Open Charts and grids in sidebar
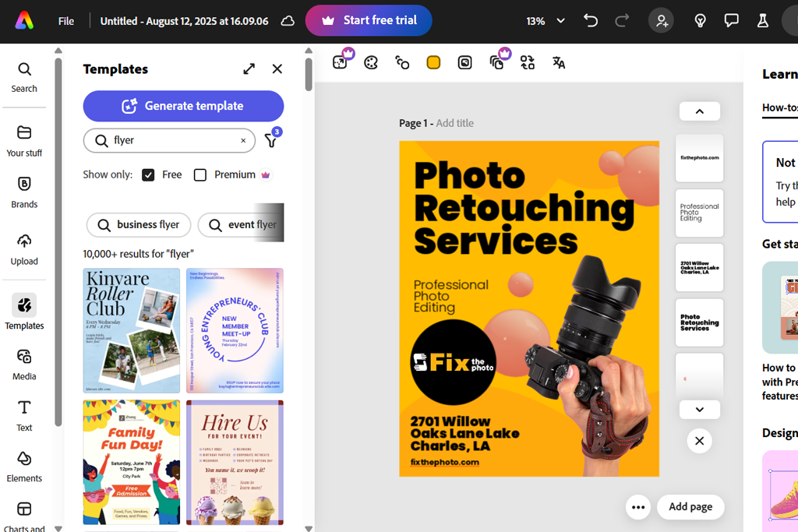The image size is (798, 532). 24,516
